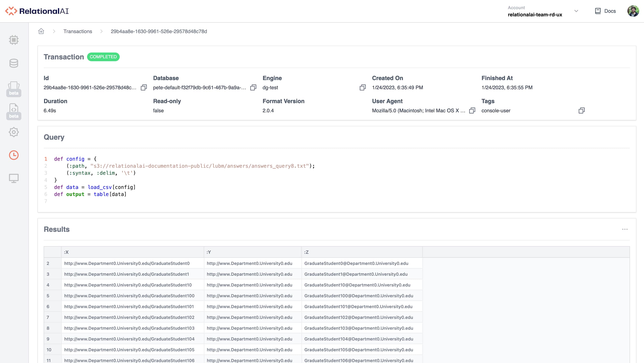
Task: Open the Docs page
Action: click(x=607, y=11)
